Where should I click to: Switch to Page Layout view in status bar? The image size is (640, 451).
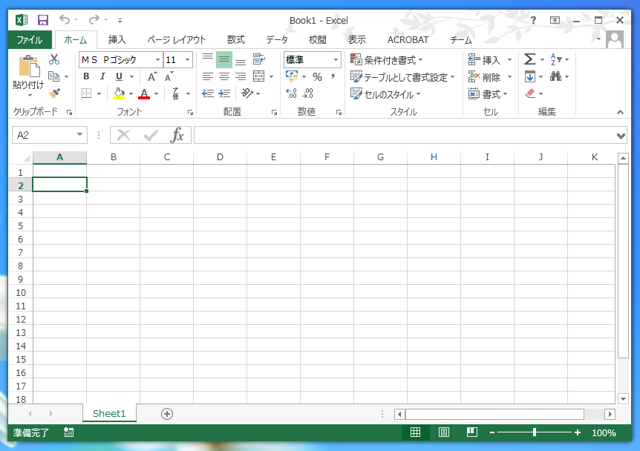[x=444, y=432]
